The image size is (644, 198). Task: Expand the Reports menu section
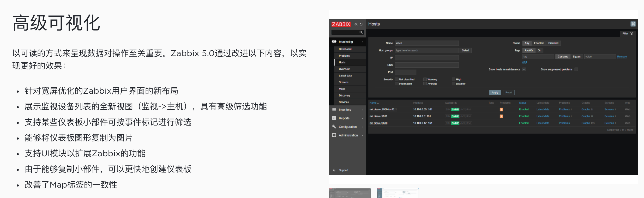coord(363,118)
